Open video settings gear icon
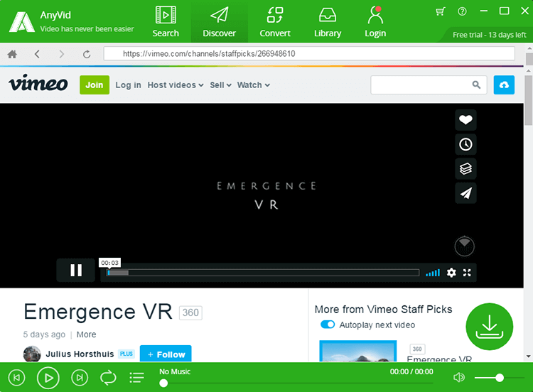 coord(451,273)
